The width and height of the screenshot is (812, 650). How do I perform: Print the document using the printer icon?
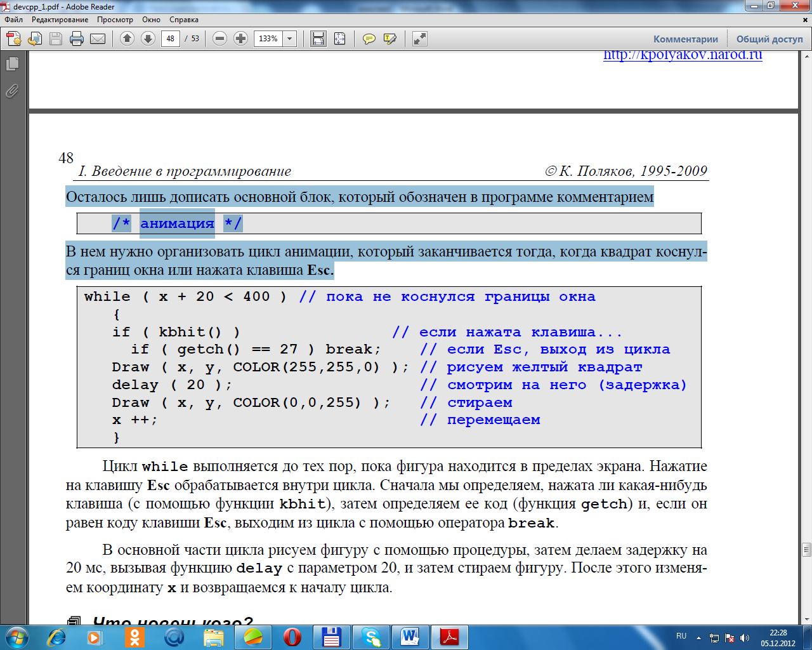77,39
